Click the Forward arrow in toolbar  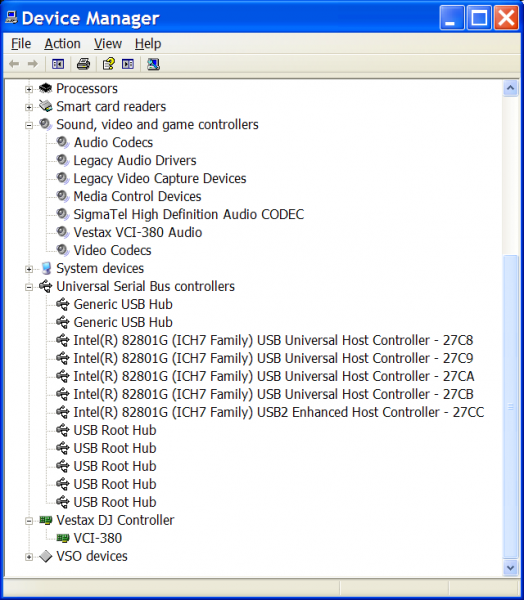tap(33, 64)
